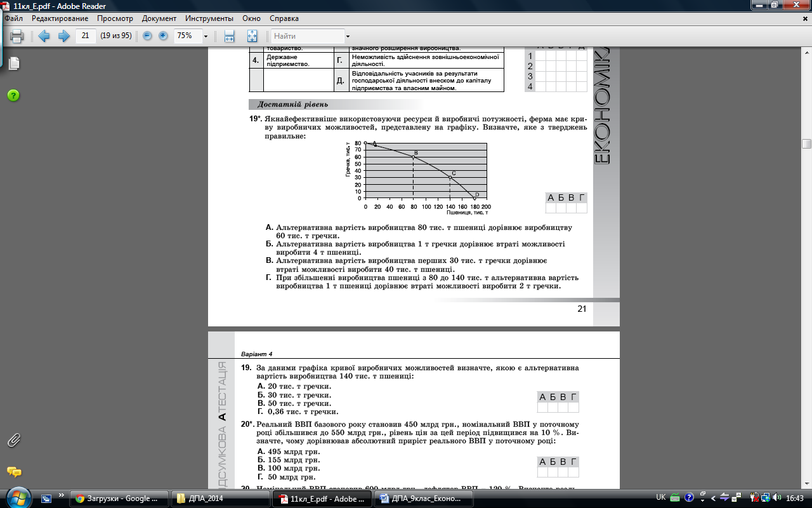This screenshot has height=508, width=812.
Task: Open the Справка menu
Action: pos(284,18)
